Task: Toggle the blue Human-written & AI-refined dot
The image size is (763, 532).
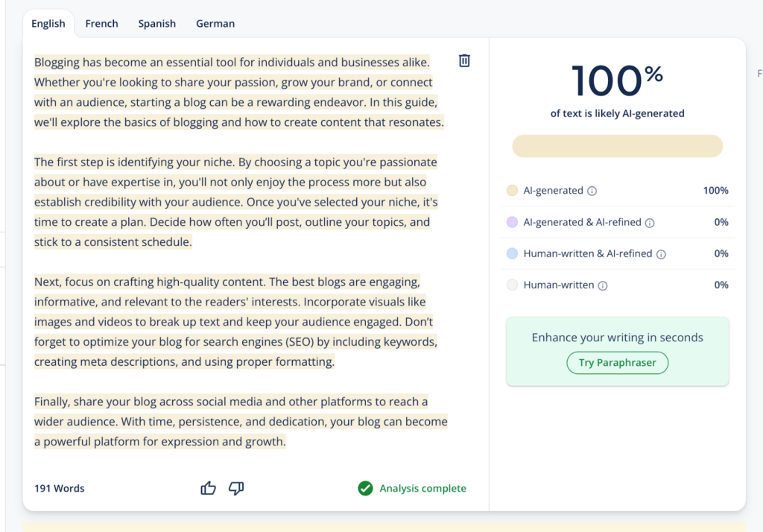Action: coord(511,253)
